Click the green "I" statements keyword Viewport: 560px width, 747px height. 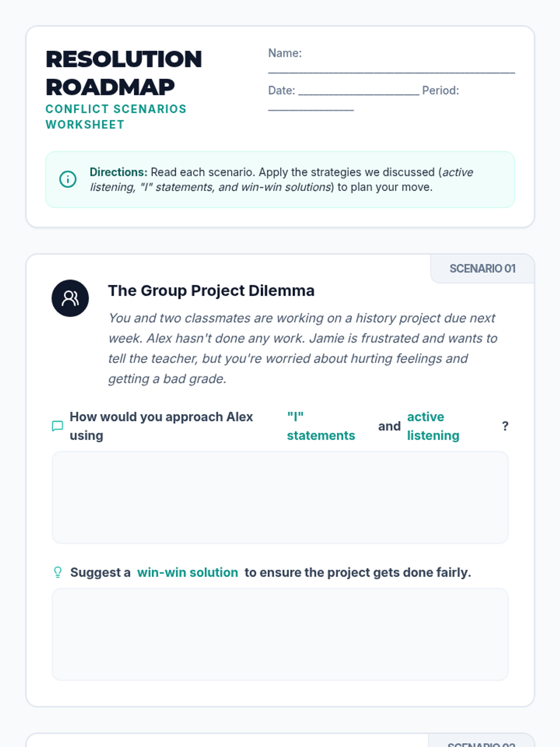point(321,426)
